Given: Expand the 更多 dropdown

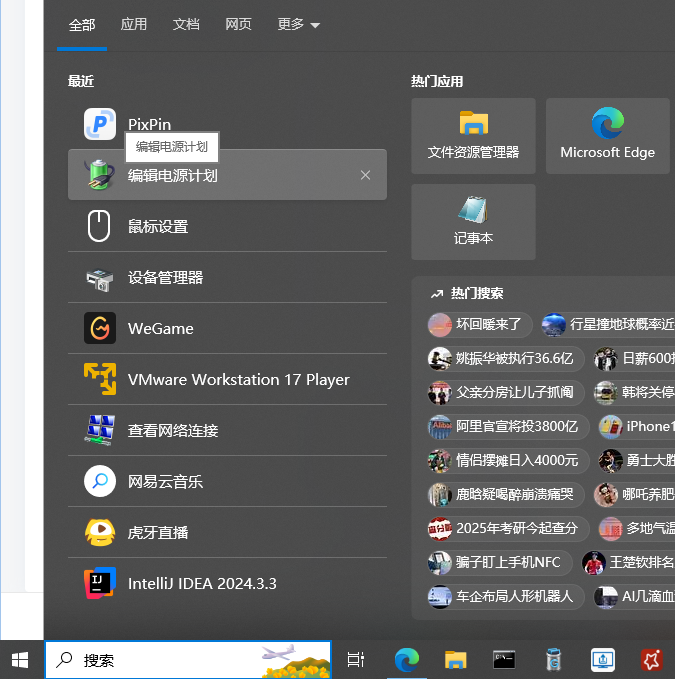Looking at the screenshot, I should point(298,24).
